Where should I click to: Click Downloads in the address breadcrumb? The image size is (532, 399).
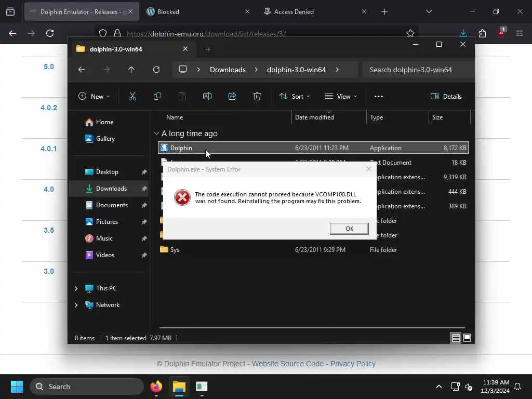click(x=228, y=70)
